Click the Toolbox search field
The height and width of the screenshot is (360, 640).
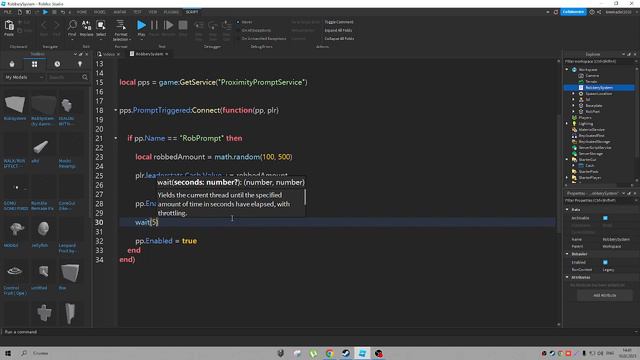tap(64, 77)
